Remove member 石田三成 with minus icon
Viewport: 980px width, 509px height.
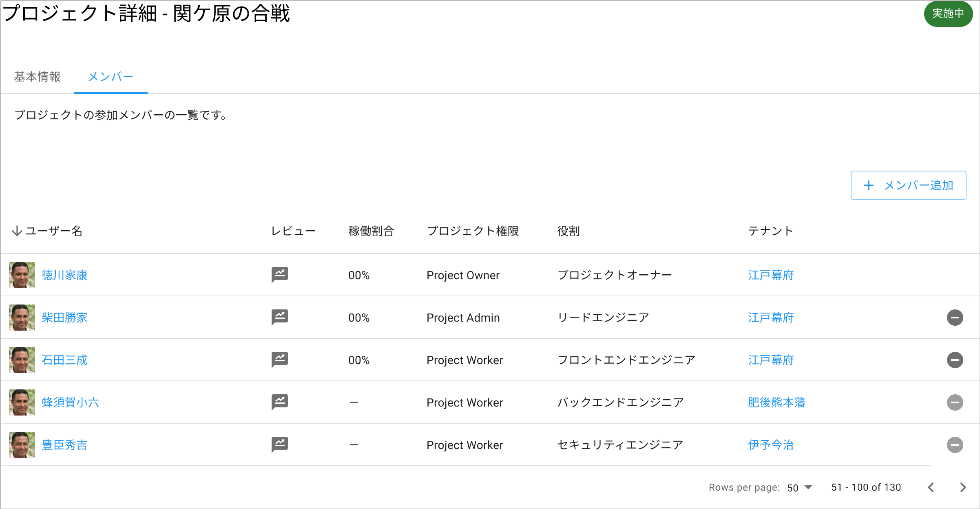(955, 360)
